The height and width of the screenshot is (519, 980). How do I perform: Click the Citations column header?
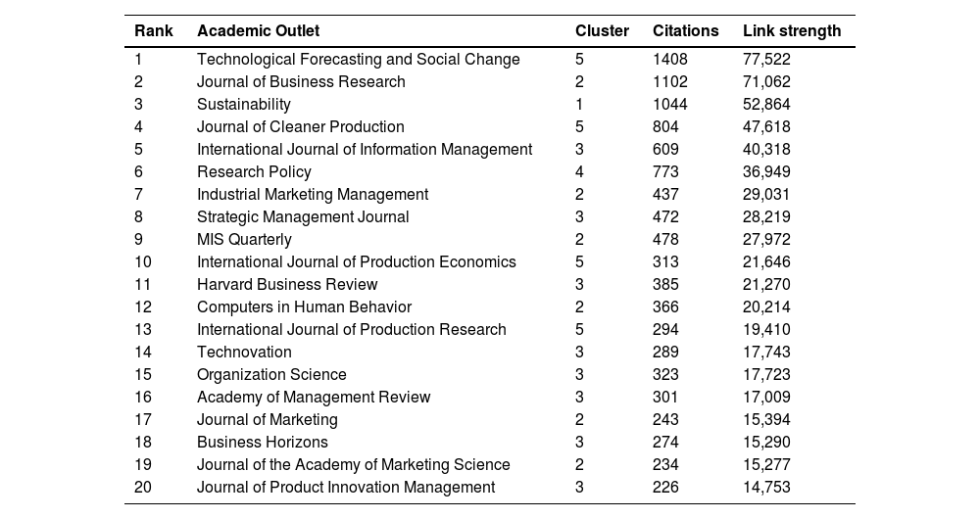point(685,30)
